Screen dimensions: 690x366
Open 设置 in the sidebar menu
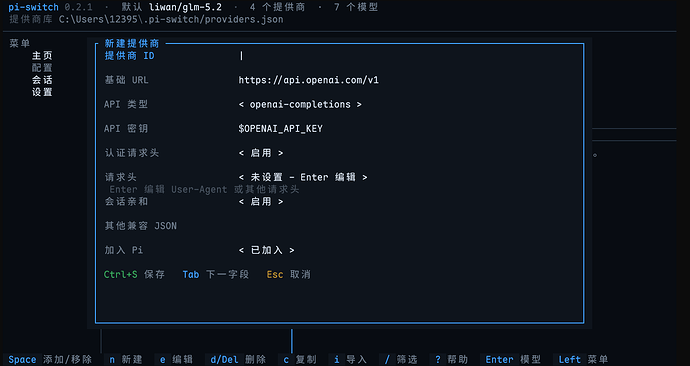[42, 92]
